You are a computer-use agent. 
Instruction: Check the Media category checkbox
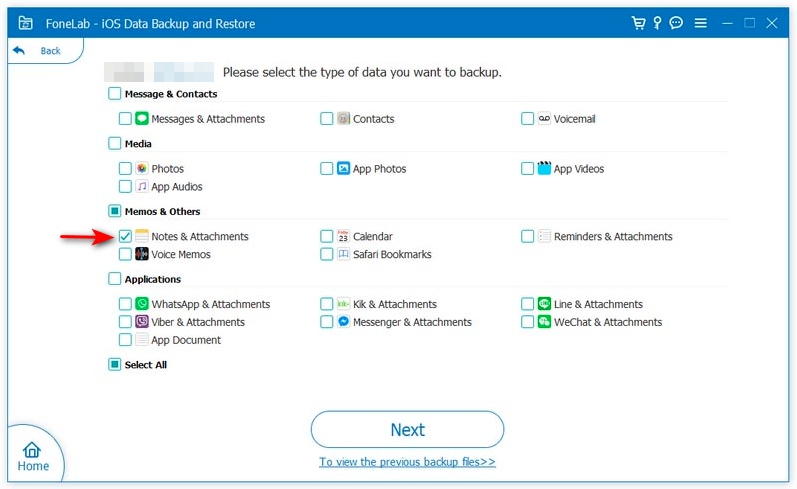(114, 144)
